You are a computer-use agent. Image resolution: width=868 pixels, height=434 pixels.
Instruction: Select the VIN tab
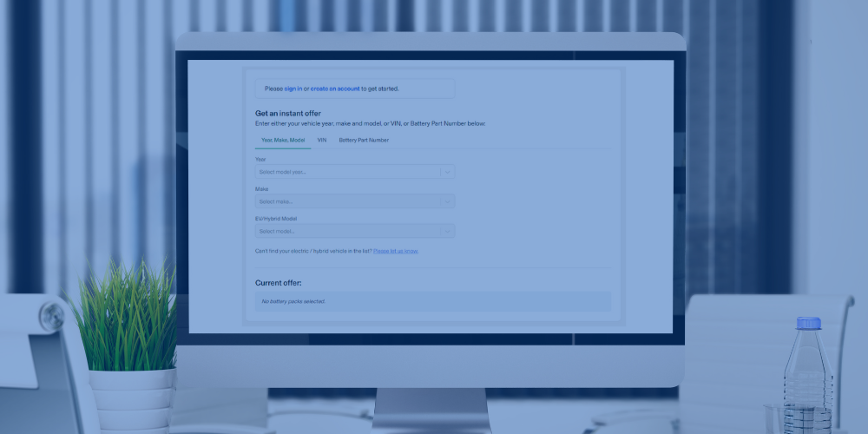[x=322, y=140]
